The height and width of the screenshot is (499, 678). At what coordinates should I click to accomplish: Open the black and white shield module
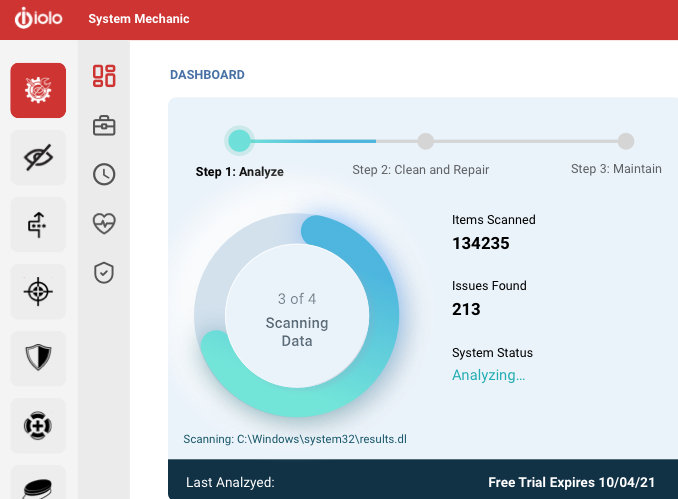[x=38, y=358]
